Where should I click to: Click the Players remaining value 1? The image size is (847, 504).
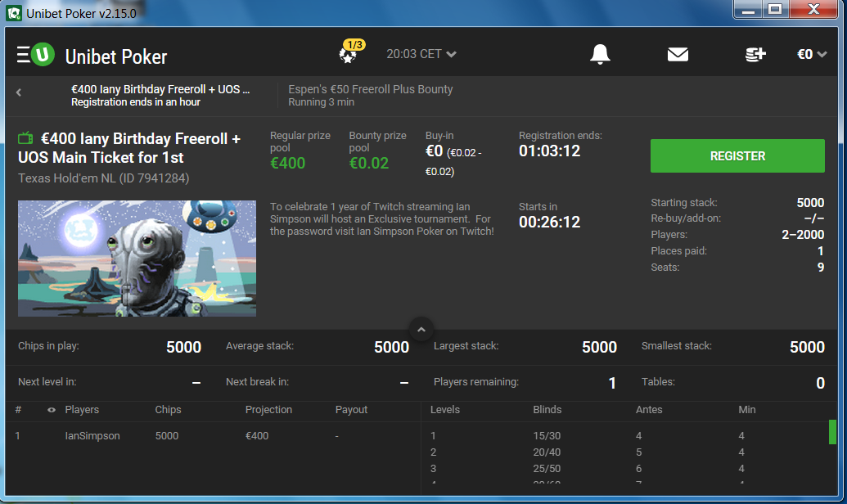[612, 383]
